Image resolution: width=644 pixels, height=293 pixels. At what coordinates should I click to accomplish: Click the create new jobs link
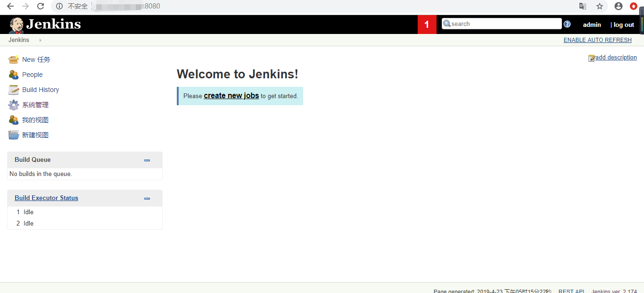231,96
